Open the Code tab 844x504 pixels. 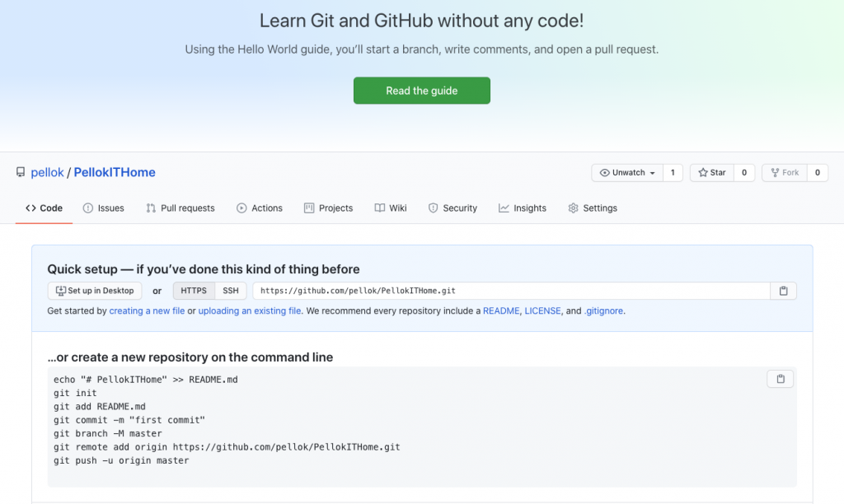[x=45, y=208]
